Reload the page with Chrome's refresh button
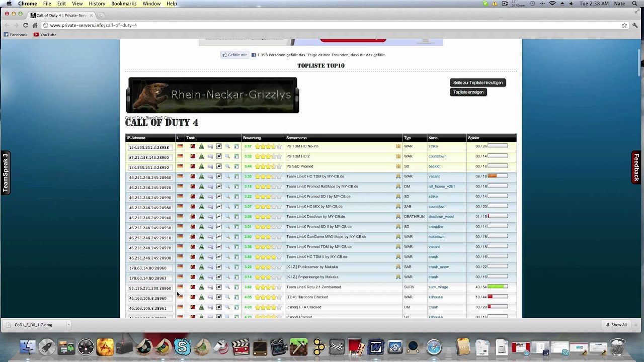This screenshot has height=362, width=644. (x=25, y=25)
